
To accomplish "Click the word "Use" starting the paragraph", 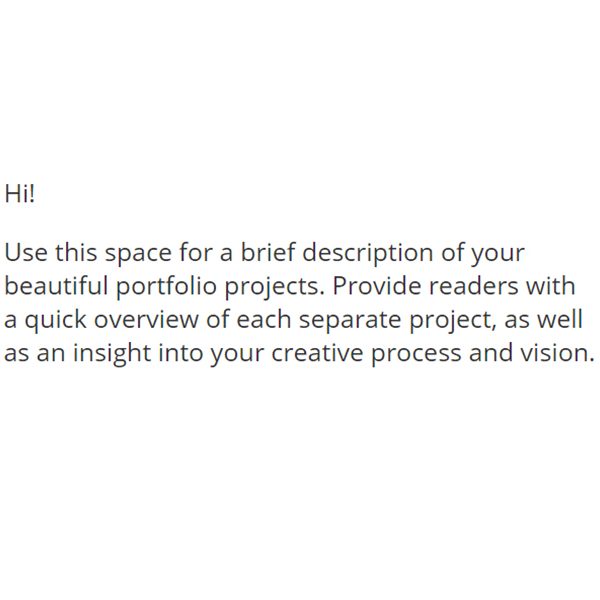I will coord(26,253).
